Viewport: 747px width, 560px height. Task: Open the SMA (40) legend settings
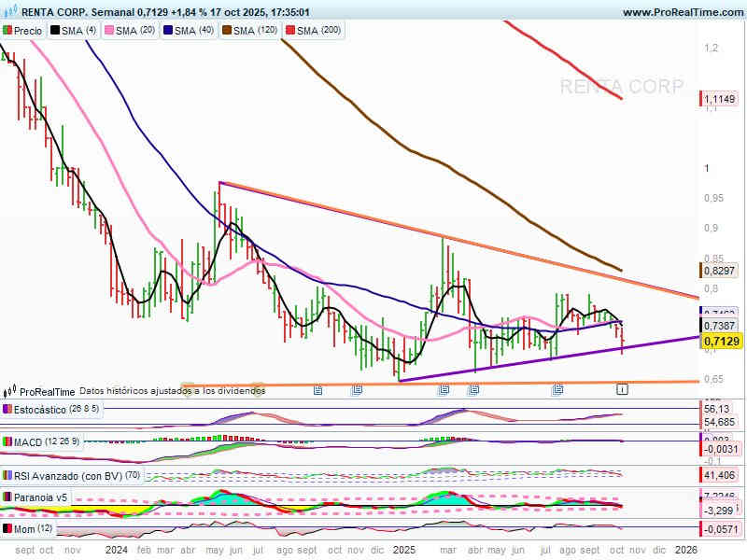(192, 31)
